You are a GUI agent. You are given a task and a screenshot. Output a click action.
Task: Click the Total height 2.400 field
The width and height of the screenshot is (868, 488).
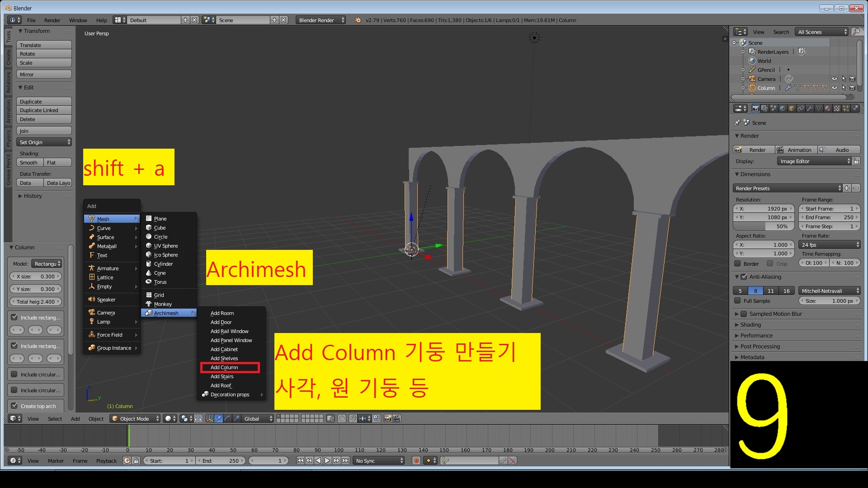36,302
